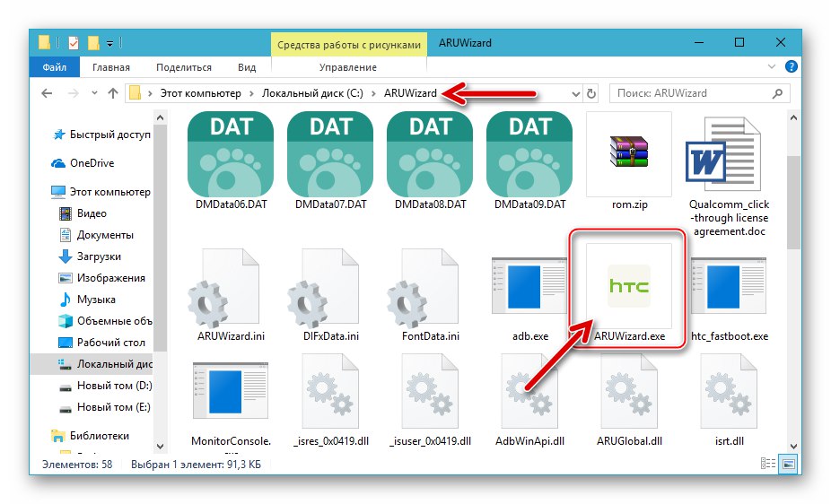This screenshot has width=831, height=504.
Task: Select the adb.exe application icon
Action: (529, 287)
